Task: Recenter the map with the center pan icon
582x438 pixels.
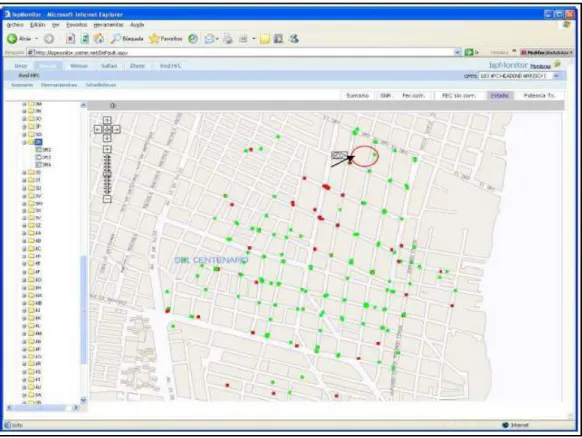Action: pos(107,129)
